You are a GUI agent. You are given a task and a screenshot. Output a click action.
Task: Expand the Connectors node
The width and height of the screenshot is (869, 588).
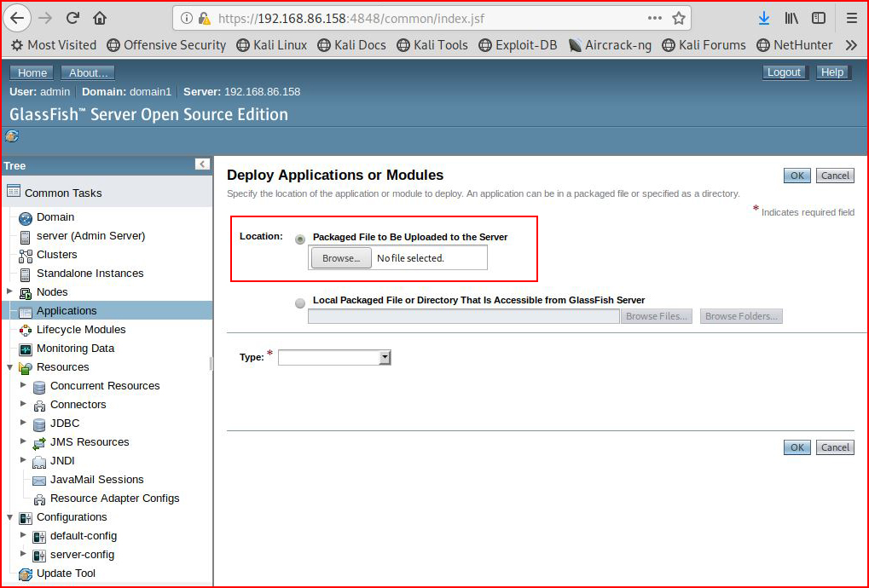tap(23, 403)
